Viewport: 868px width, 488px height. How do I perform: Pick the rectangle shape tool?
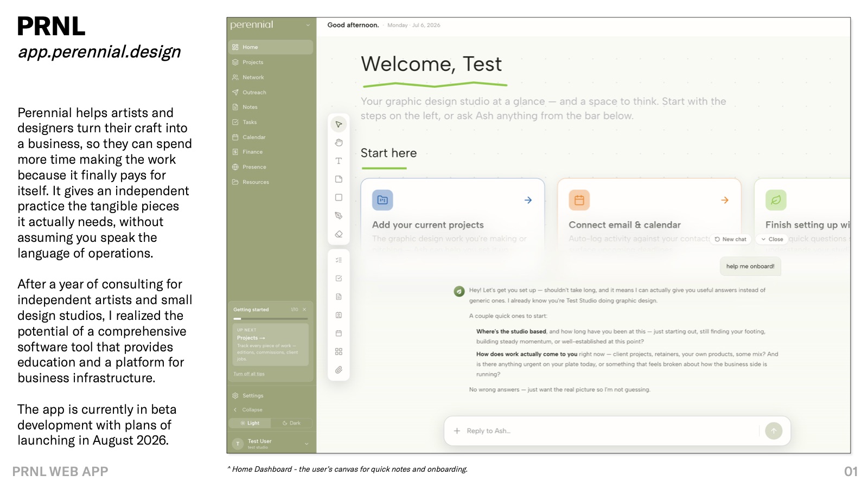[x=339, y=197]
